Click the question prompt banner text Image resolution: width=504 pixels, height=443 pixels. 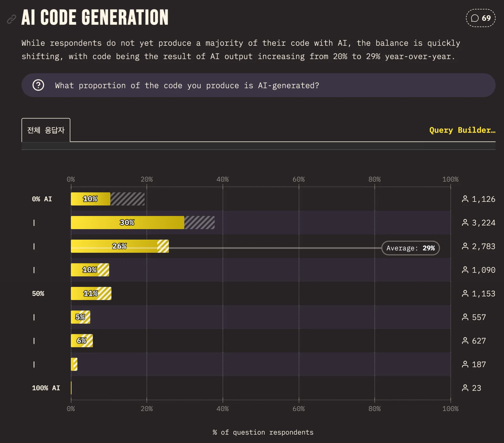pos(187,85)
